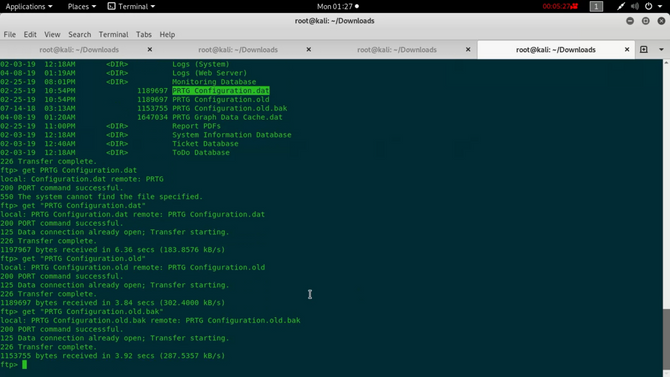Expand the system menu arrow beside power icon
This screenshot has width=670, height=377.
tap(660, 6)
